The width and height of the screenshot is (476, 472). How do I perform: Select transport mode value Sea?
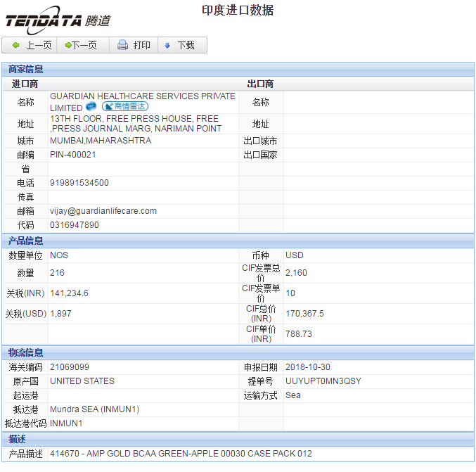(x=293, y=395)
